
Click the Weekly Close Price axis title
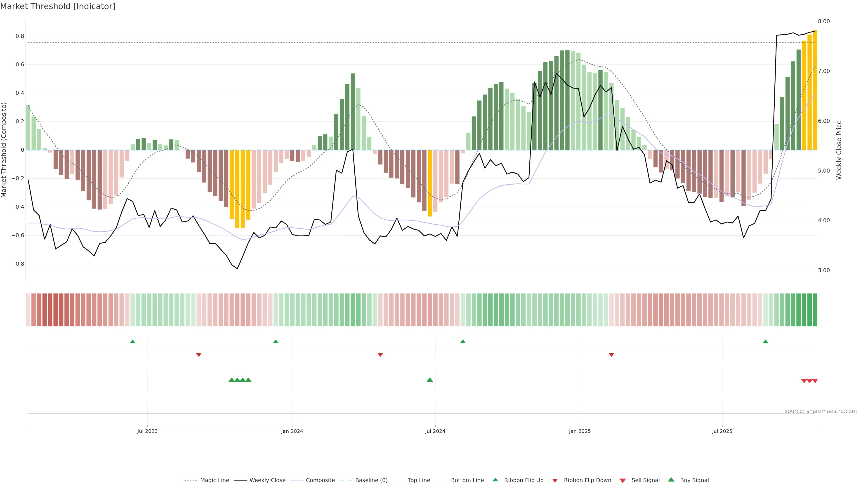coord(839,150)
